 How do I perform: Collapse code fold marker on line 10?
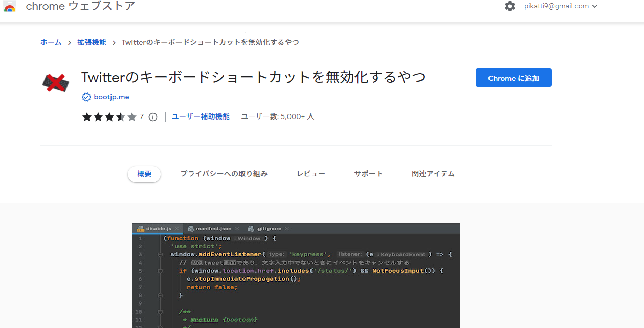[x=160, y=312]
